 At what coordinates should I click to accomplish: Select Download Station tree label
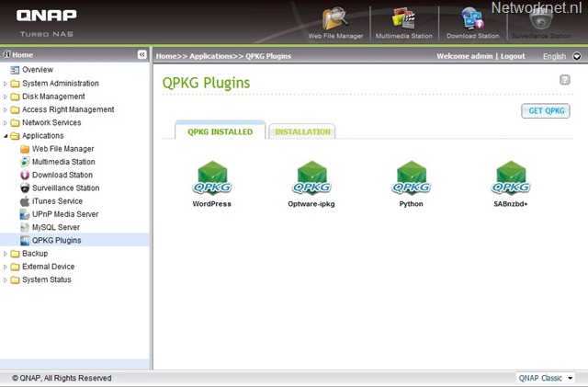[62, 175]
